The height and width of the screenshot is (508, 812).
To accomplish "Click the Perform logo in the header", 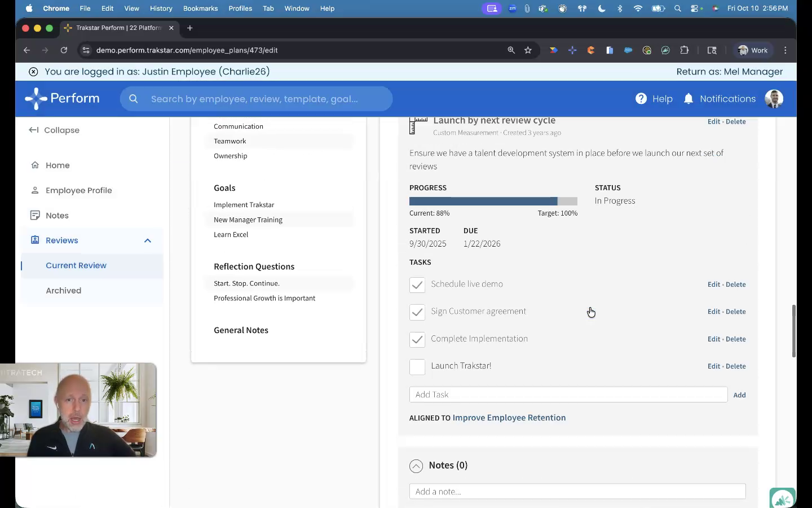I will [62, 99].
